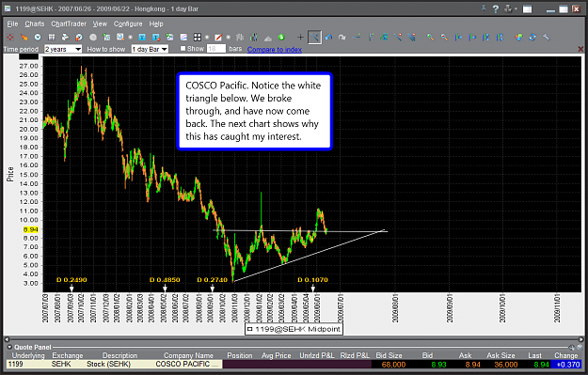
Task: Click the bars number input field
Action: coord(216,49)
